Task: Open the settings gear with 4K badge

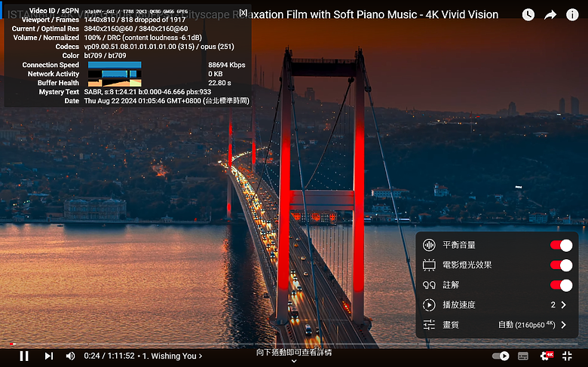Action: point(546,356)
